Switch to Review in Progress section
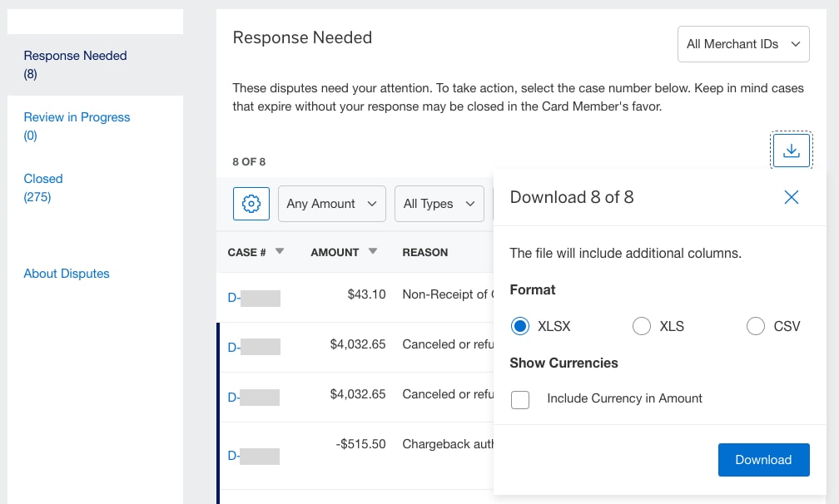839x504 pixels. 77,116
